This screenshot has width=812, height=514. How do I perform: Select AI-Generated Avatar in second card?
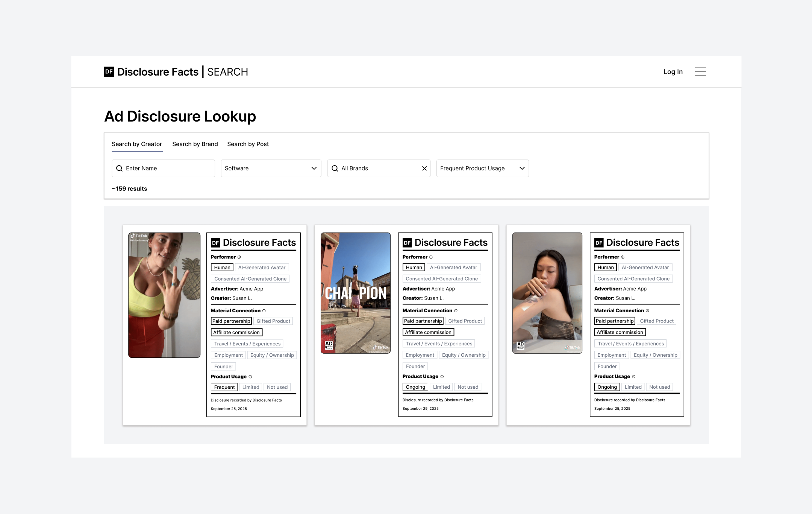pyautogui.click(x=453, y=268)
